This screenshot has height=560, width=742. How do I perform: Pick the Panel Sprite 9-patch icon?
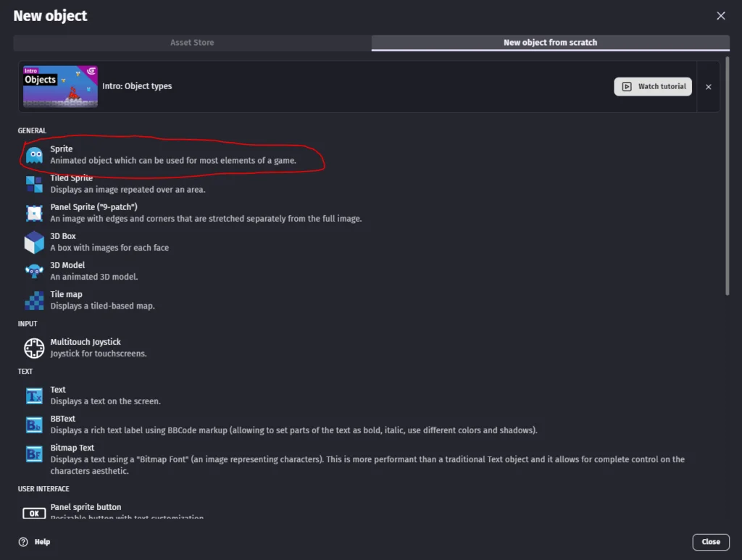point(34,213)
